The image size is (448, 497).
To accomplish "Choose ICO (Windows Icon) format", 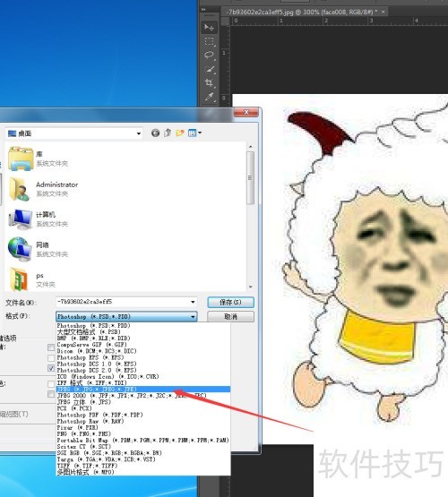I will point(143,376).
